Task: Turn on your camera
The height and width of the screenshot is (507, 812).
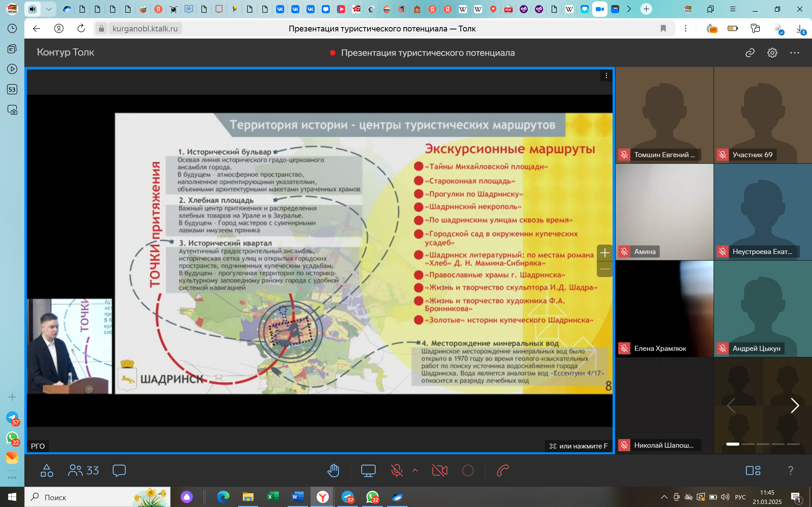Action: click(x=439, y=470)
